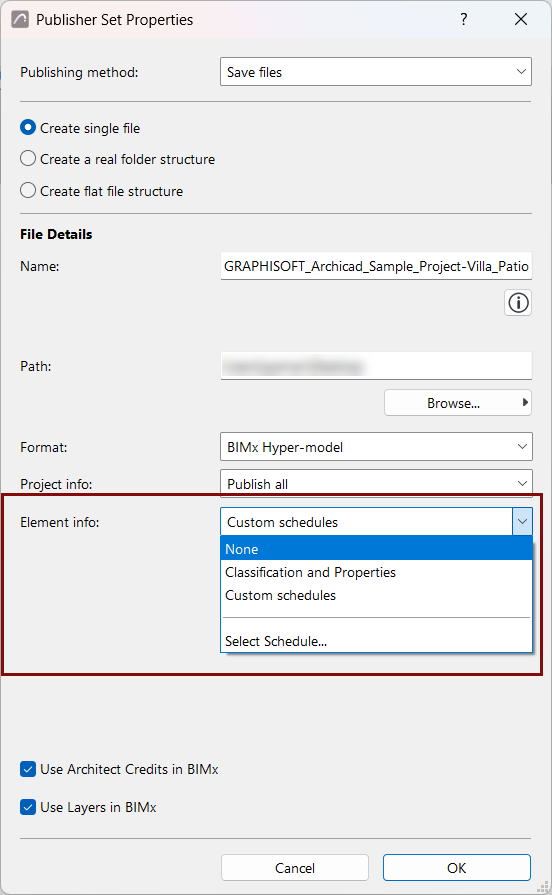Click into the Path field
Viewport: 552px width, 895px height.
[376, 366]
